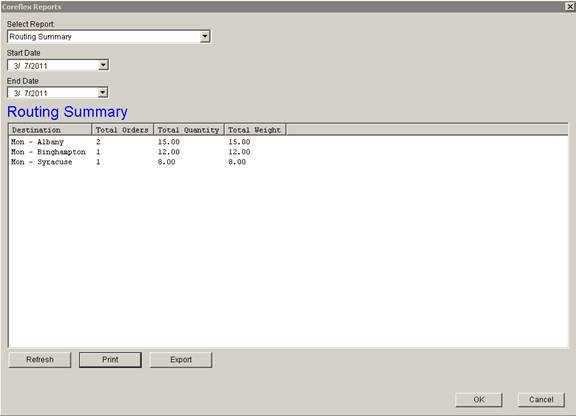Click the End Date text field
This screenshot has width=576, height=416.
point(53,93)
